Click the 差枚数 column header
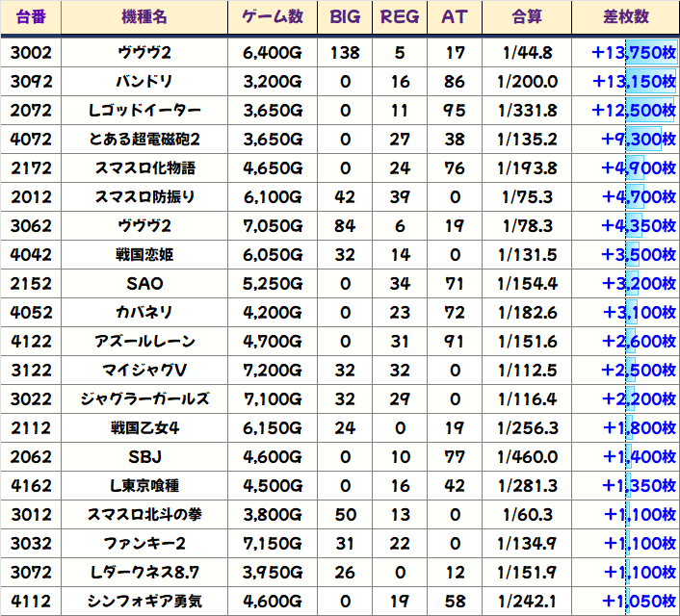The image size is (680, 616). pyautogui.click(x=624, y=17)
